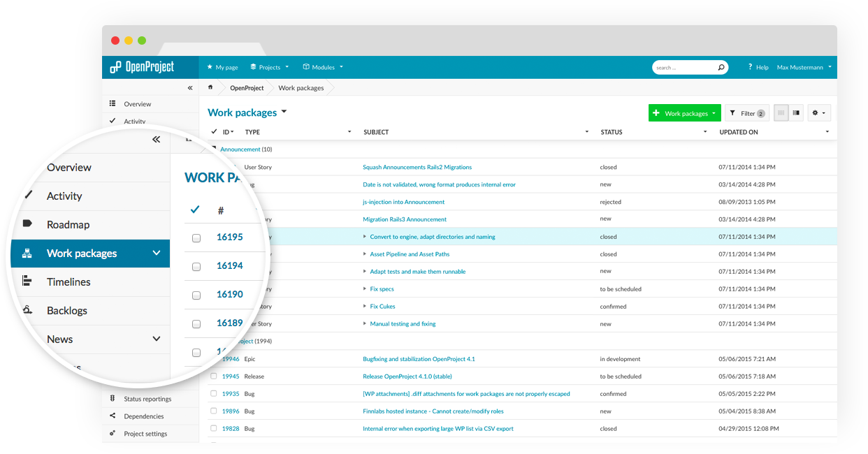
Task: Click the 'in development' status cell
Action: pos(620,359)
